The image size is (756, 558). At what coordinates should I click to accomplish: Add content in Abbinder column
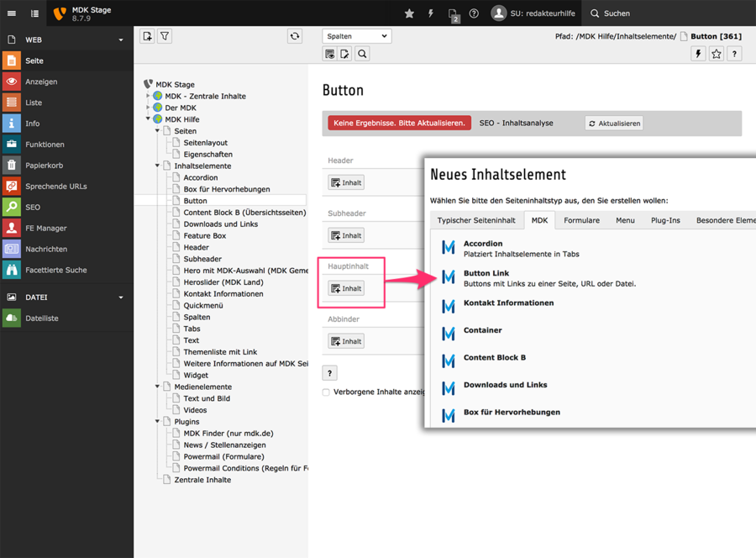pyautogui.click(x=346, y=341)
